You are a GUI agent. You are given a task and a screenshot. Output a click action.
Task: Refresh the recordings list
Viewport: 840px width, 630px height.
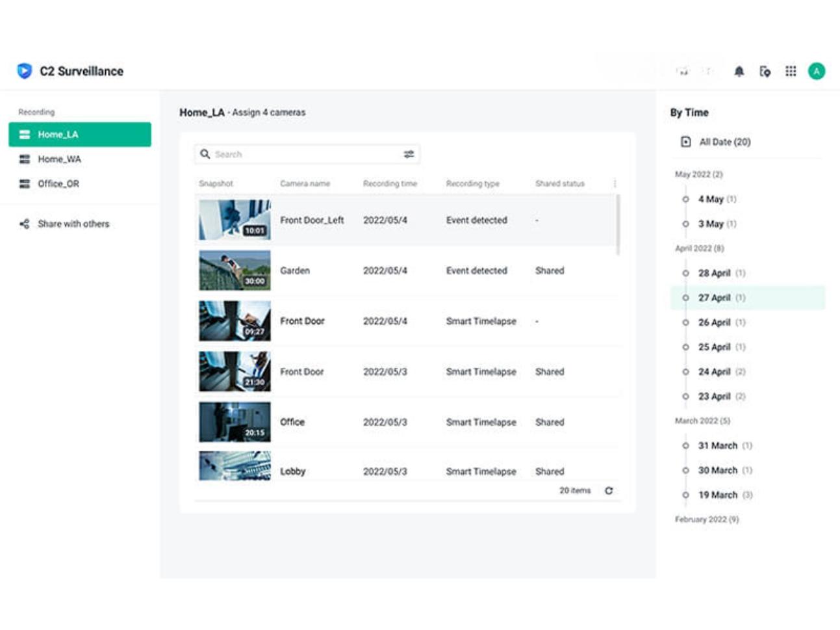pyautogui.click(x=609, y=491)
